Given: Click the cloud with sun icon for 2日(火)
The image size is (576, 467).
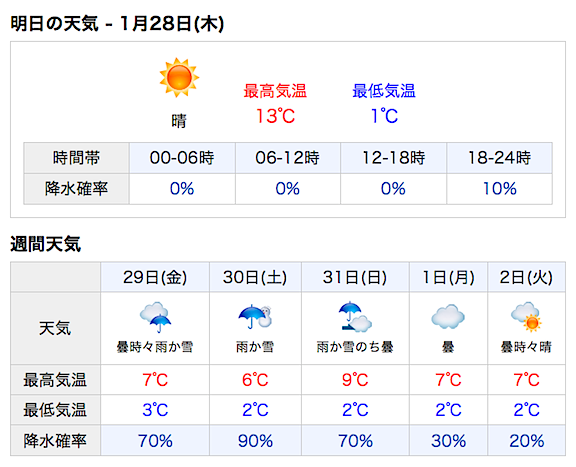Looking at the screenshot, I should pyautogui.click(x=526, y=316).
